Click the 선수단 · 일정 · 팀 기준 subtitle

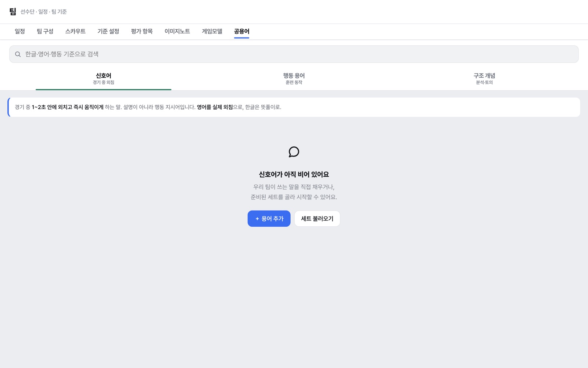(x=43, y=12)
